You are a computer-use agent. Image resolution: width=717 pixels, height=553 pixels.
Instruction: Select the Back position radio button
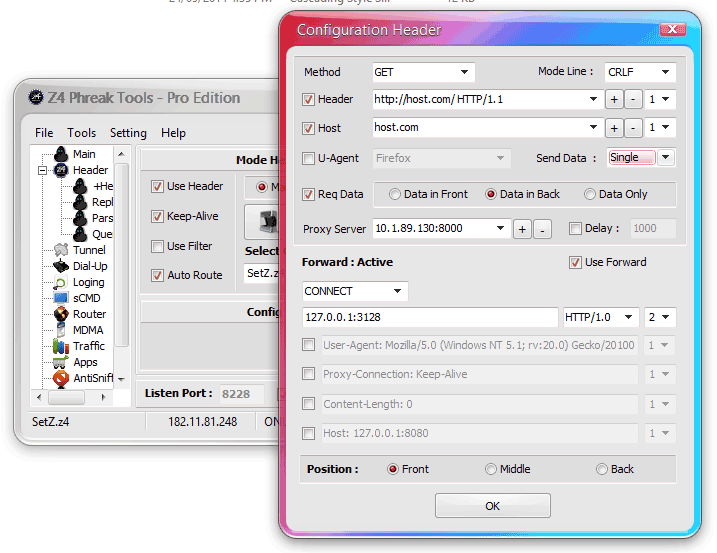[602, 469]
